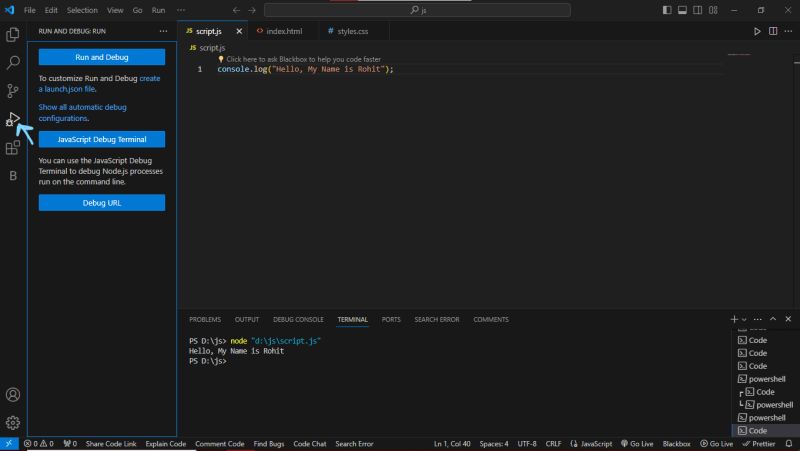Open the Comments panel tab
Viewport: 800px width, 451px height.
[491, 319]
